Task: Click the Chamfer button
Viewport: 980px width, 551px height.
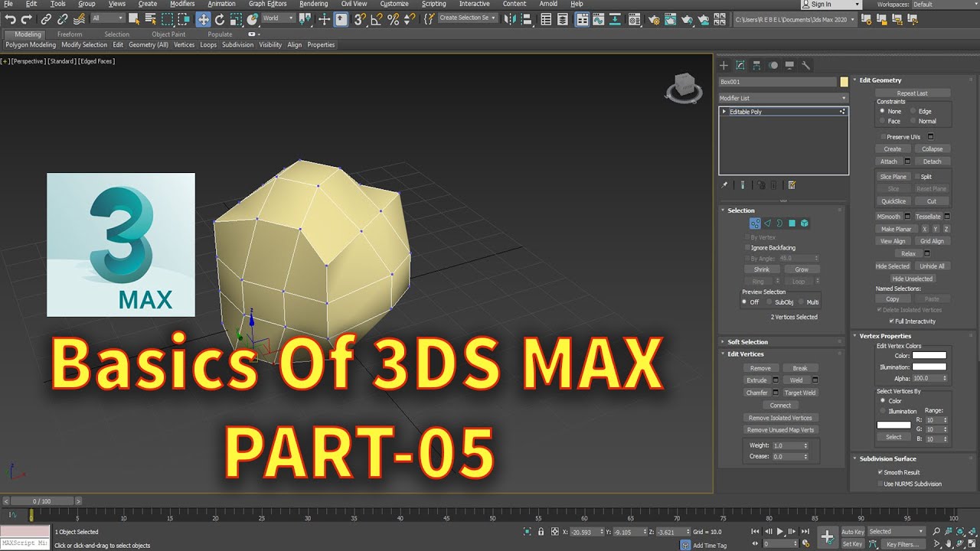Action: [x=756, y=393]
